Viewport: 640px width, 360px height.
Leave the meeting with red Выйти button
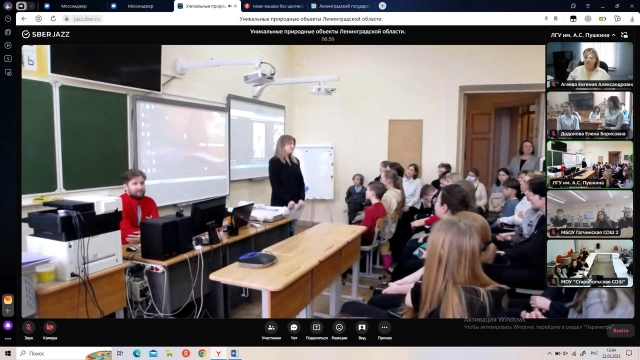click(x=620, y=331)
